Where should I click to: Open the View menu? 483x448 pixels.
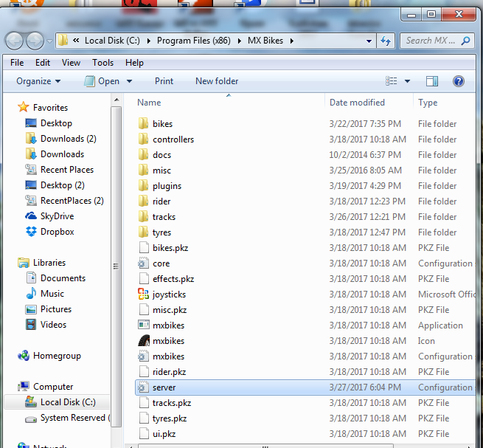point(71,63)
